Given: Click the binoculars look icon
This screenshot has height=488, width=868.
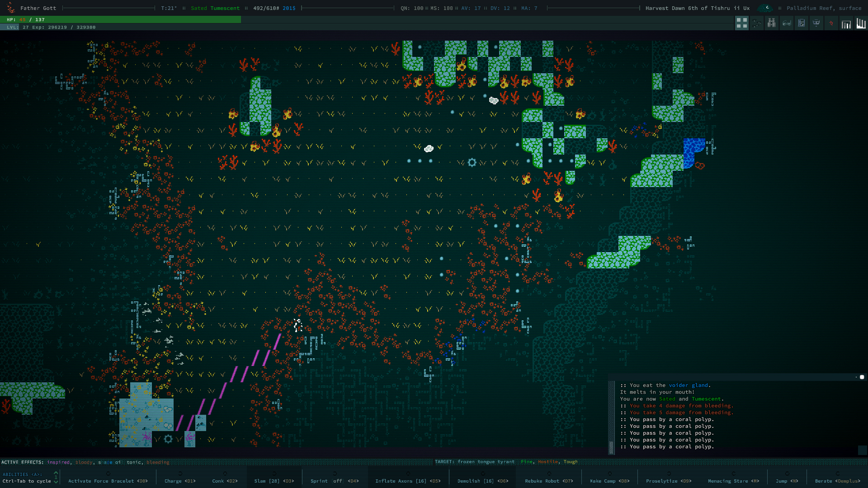Looking at the screenshot, I should tap(771, 23).
